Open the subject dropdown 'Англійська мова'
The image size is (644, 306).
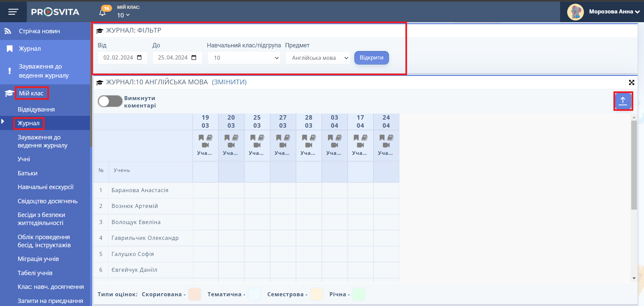317,58
